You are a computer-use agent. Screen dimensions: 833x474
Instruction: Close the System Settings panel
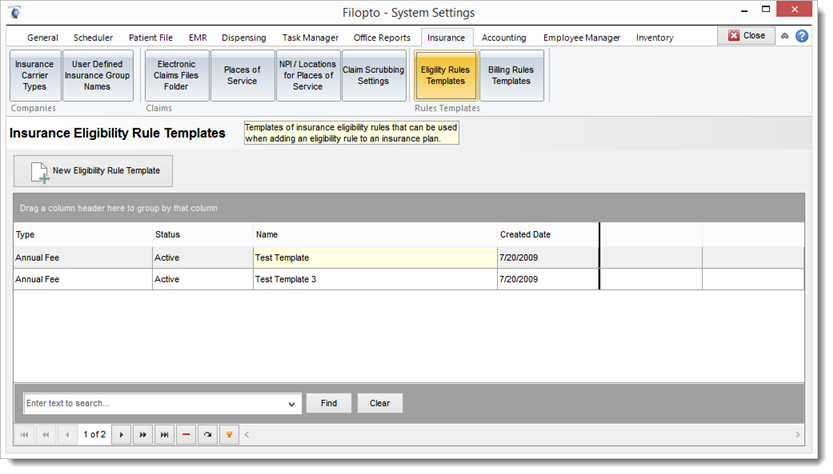[746, 36]
